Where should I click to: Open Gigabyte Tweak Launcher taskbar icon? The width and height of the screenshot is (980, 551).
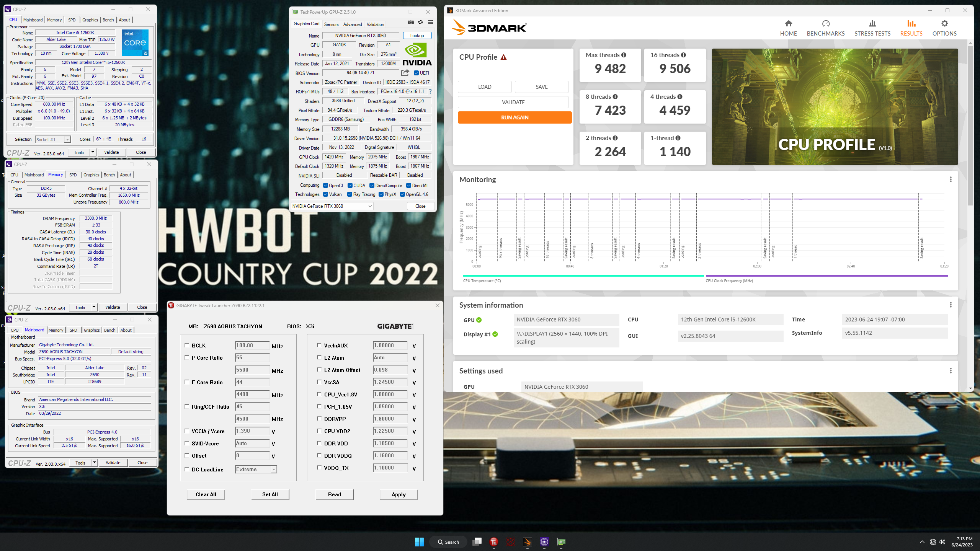point(494,542)
